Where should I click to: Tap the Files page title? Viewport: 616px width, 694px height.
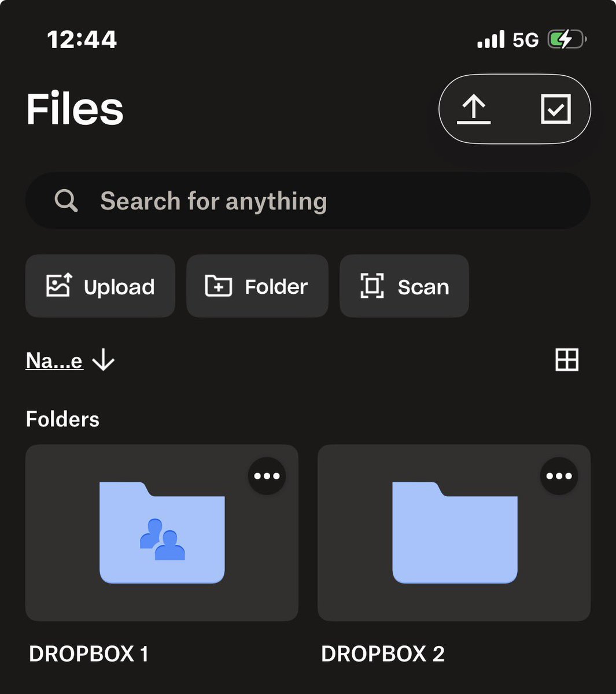click(x=75, y=109)
